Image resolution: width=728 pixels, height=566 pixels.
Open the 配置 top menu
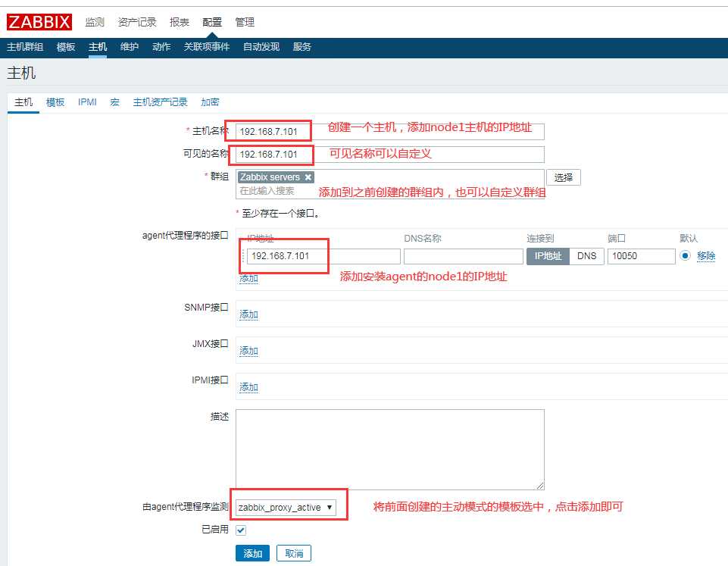[x=211, y=22]
